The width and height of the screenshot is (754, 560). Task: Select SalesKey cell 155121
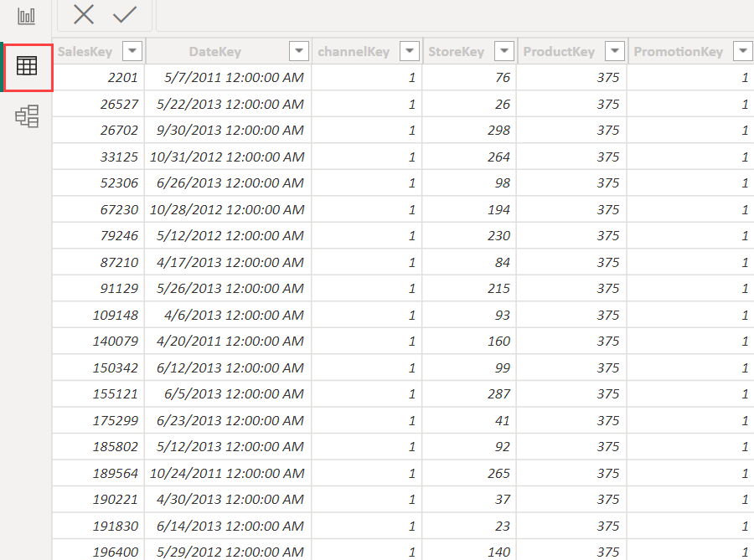[x=99, y=393]
